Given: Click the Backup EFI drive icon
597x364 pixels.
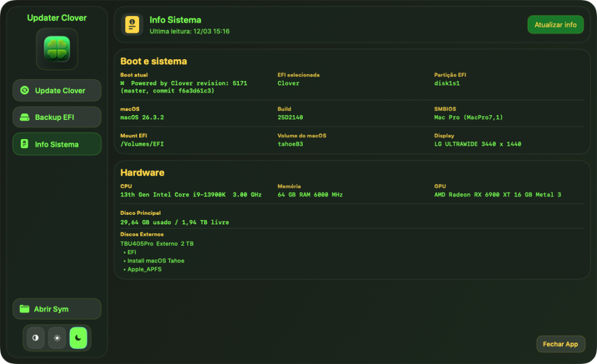Looking at the screenshot, I should [x=24, y=118].
